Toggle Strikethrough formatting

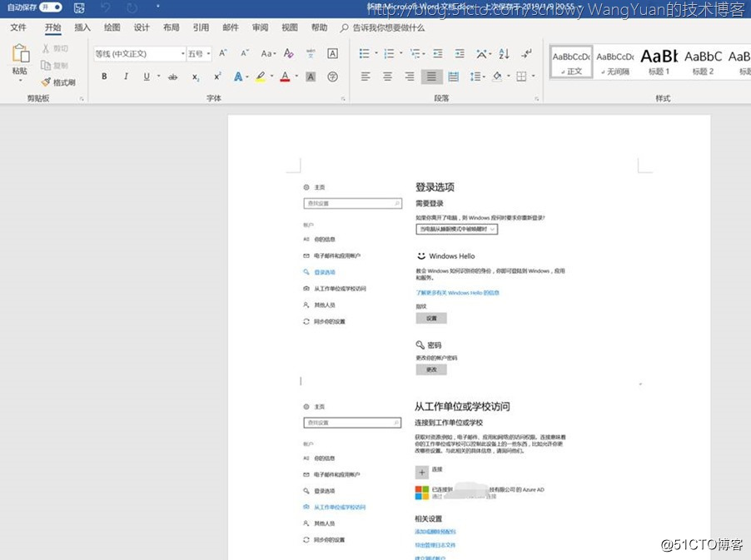[173, 77]
